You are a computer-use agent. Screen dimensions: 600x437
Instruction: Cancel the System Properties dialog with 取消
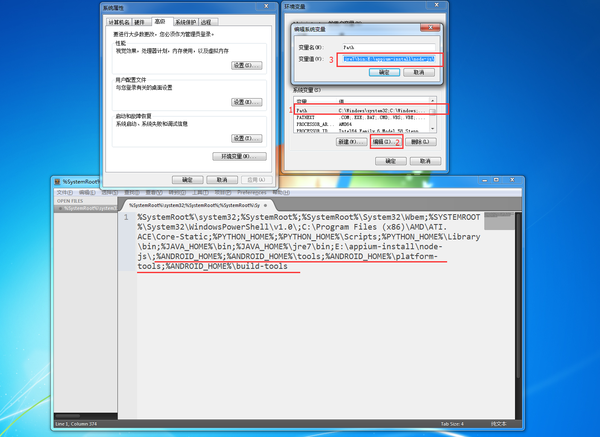point(222,180)
